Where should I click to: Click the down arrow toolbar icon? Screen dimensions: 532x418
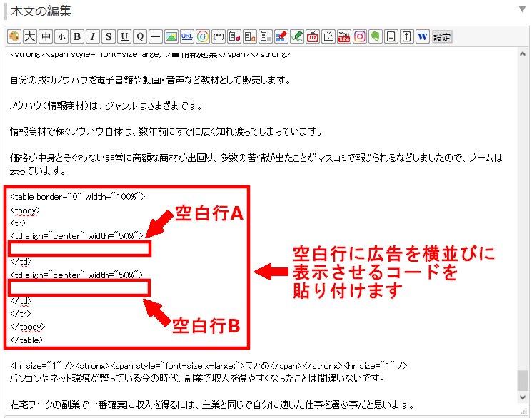pos(391,36)
